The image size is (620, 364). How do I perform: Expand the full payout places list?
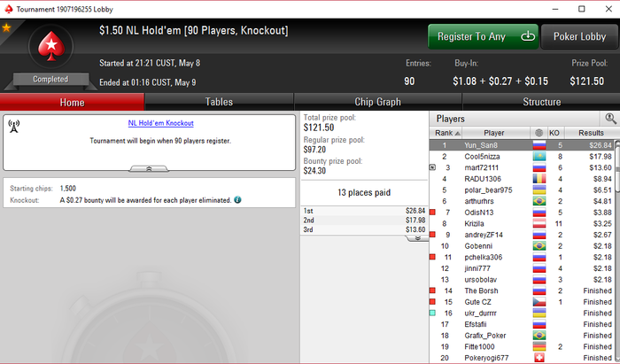pyautogui.click(x=417, y=238)
